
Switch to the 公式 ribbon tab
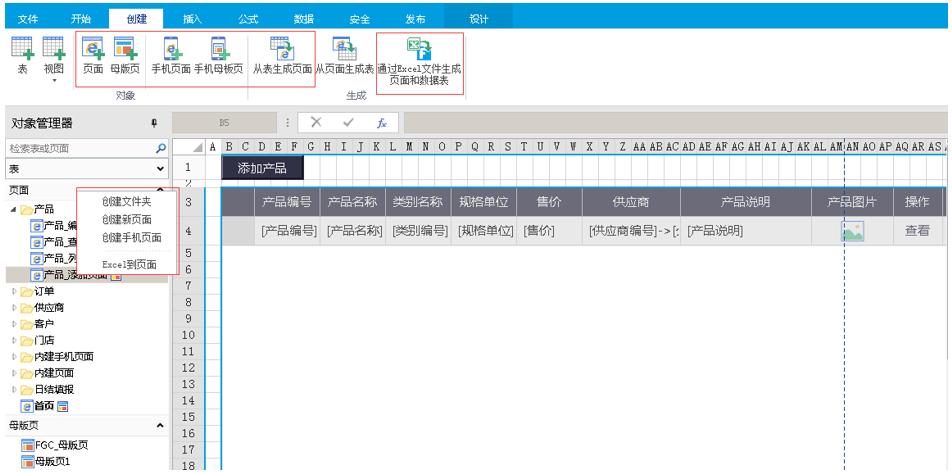click(248, 19)
